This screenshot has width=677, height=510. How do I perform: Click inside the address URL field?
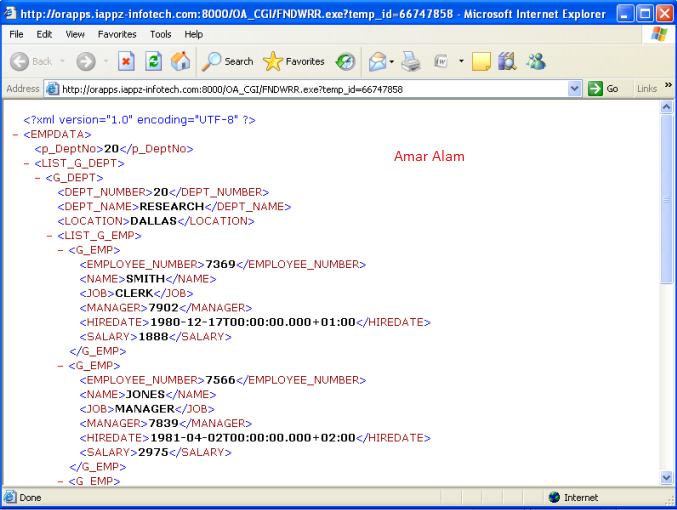tap(311, 89)
